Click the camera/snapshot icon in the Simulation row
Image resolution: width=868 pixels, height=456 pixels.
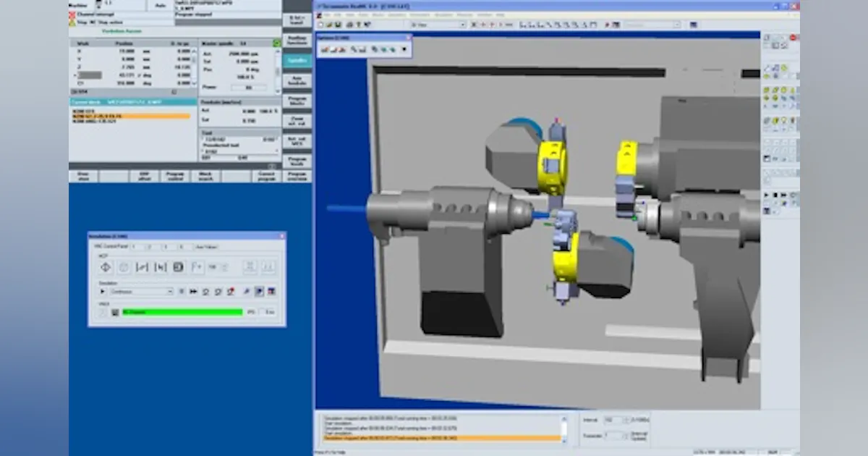click(231, 292)
